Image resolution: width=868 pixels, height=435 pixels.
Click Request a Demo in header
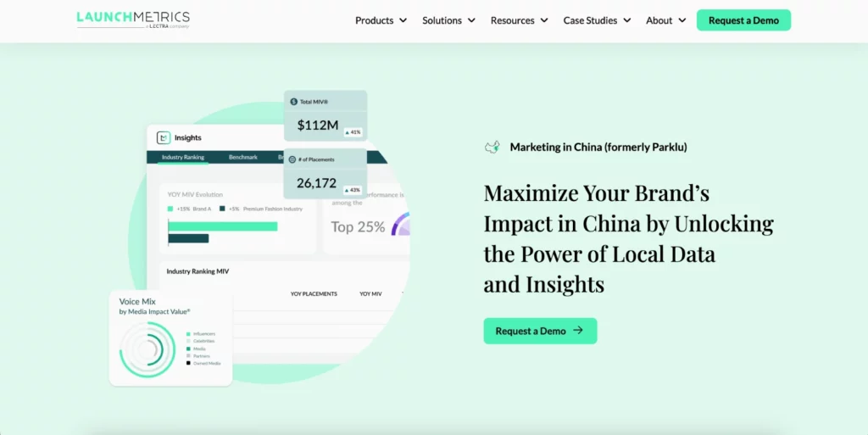pos(743,20)
